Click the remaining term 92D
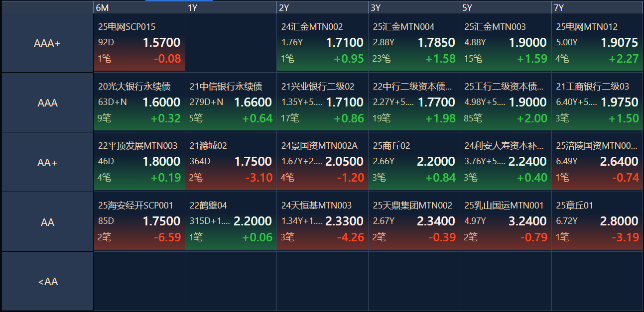The width and height of the screenshot is (644, 312). coord(106,42)
